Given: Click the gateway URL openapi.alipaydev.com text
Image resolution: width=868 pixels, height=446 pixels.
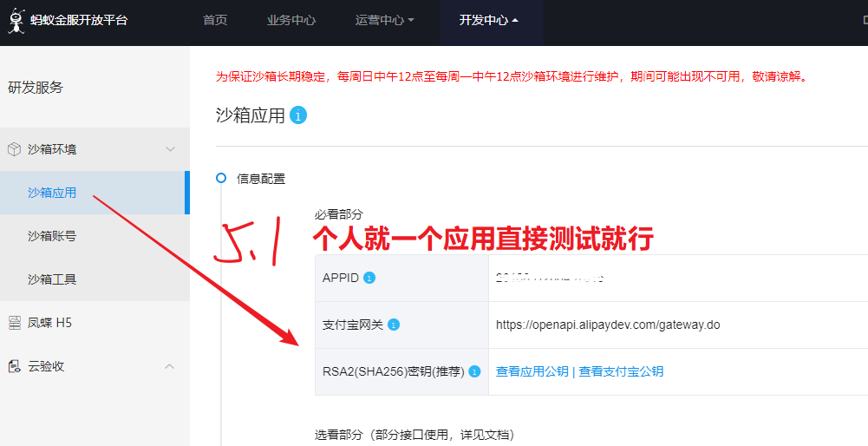Looking at the screenshot, I should [x=608, y=325].
